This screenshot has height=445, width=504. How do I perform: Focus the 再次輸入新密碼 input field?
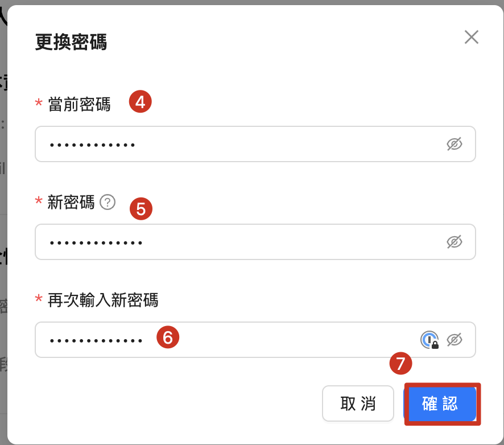tap(255, 340)
